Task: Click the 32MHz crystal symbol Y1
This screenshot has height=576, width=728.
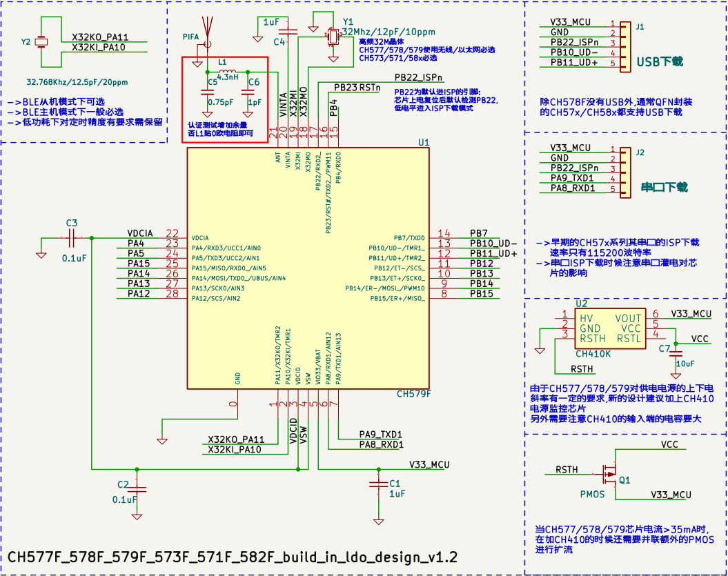Action: [x=333, y=38]
